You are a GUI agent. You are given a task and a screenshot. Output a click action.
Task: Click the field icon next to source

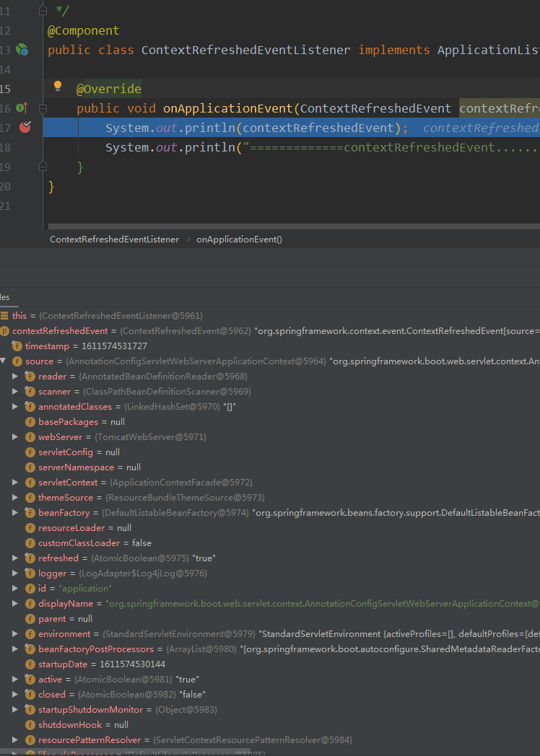[x=17, y=361]
